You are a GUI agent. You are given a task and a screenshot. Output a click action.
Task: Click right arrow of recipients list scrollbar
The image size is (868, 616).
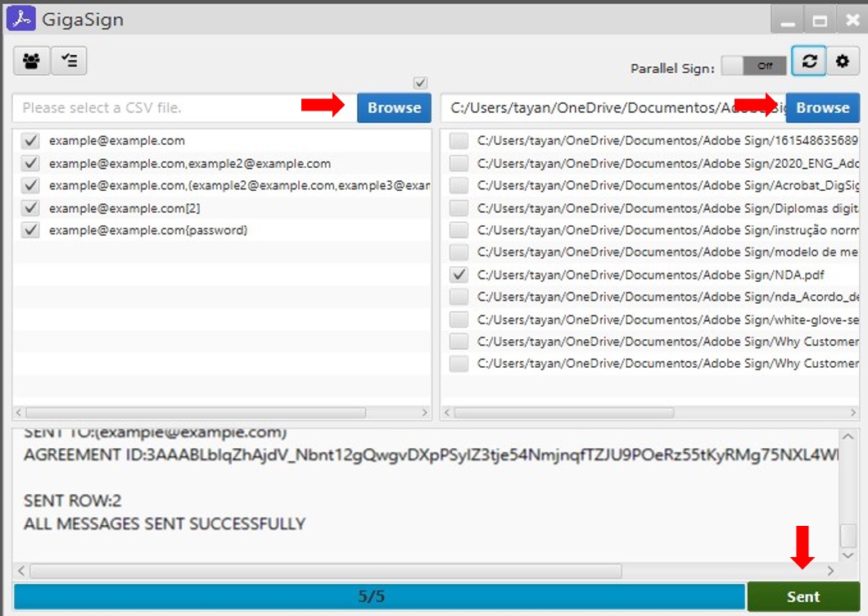point(425,413)
